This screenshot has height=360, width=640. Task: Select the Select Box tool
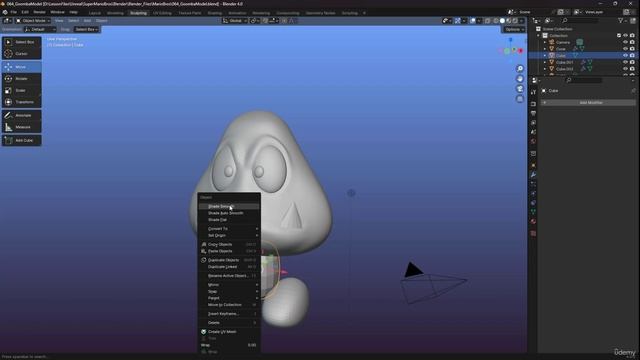click(x=21, y=42)
